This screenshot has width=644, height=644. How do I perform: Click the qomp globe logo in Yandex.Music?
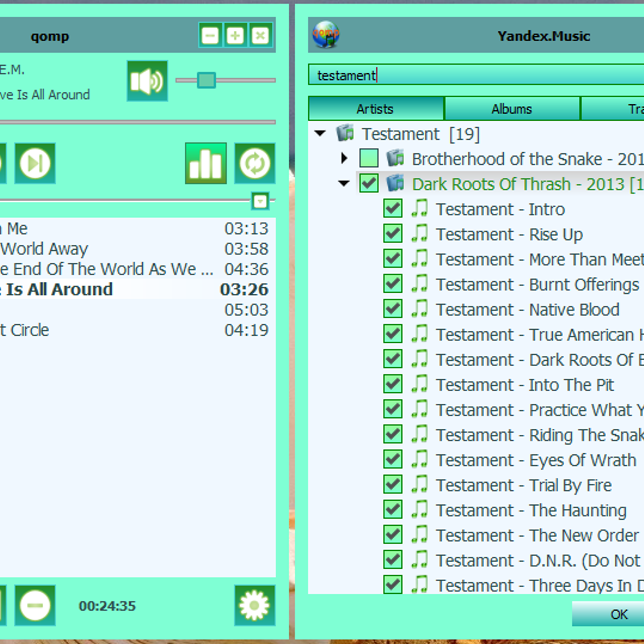tap(326, 35)
